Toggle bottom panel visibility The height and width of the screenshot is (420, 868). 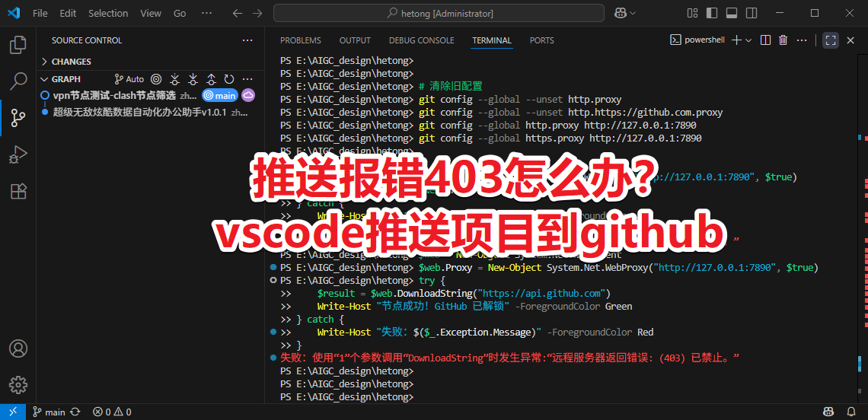pyautogui.click(x=731, y=13)
